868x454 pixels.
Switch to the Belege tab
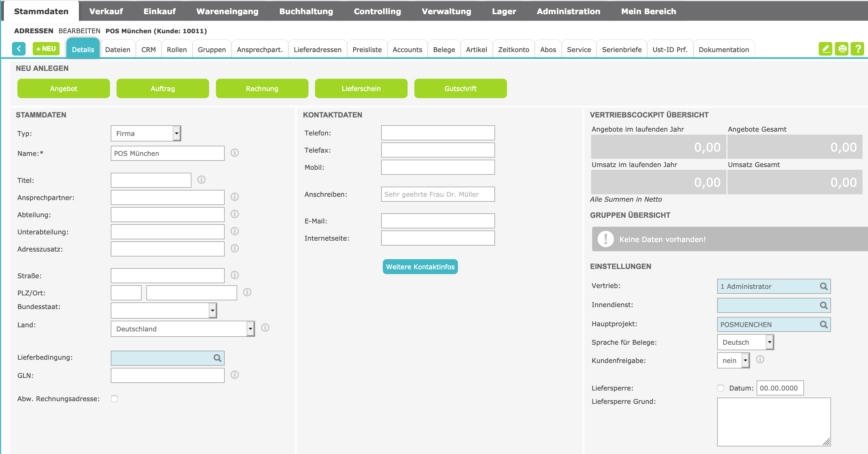[444, 49]
